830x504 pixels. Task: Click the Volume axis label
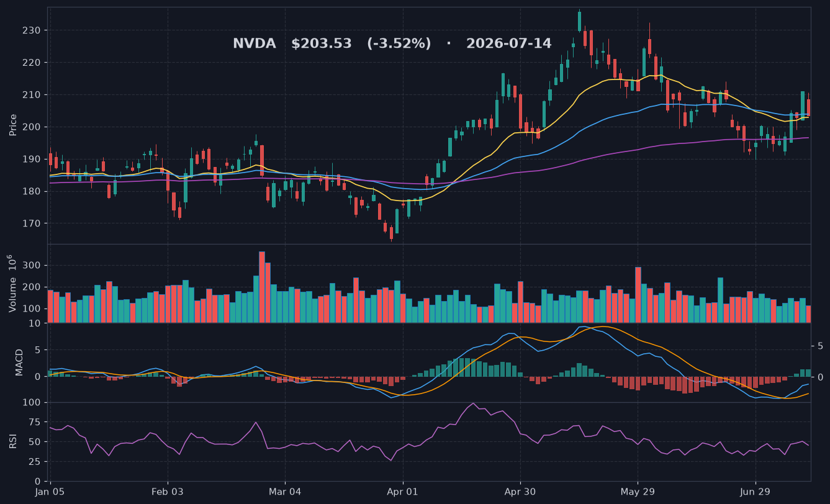coord(12,283)
